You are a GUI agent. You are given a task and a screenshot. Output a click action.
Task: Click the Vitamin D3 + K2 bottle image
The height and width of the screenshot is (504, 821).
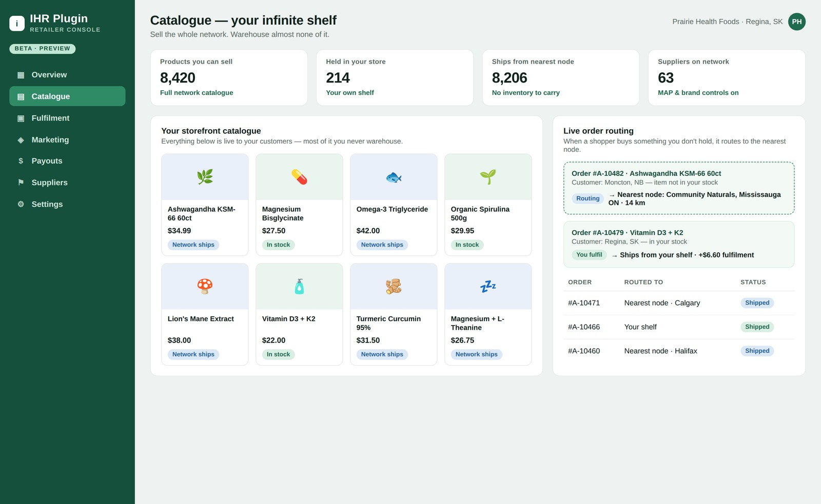click(299, 286)
